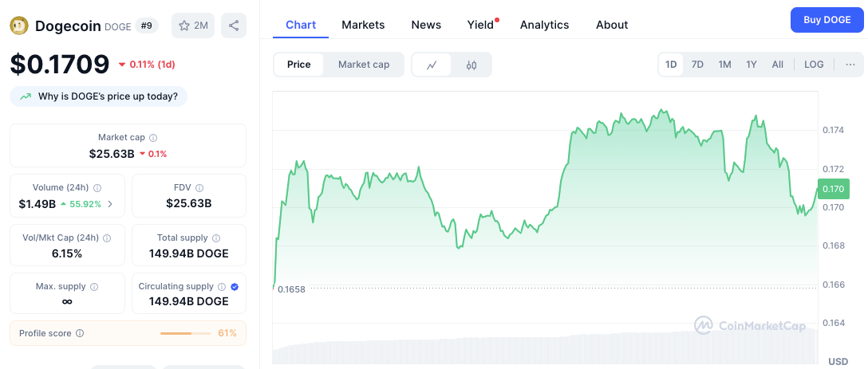
Task: Open the share icon button
Action: click(234, 26)
